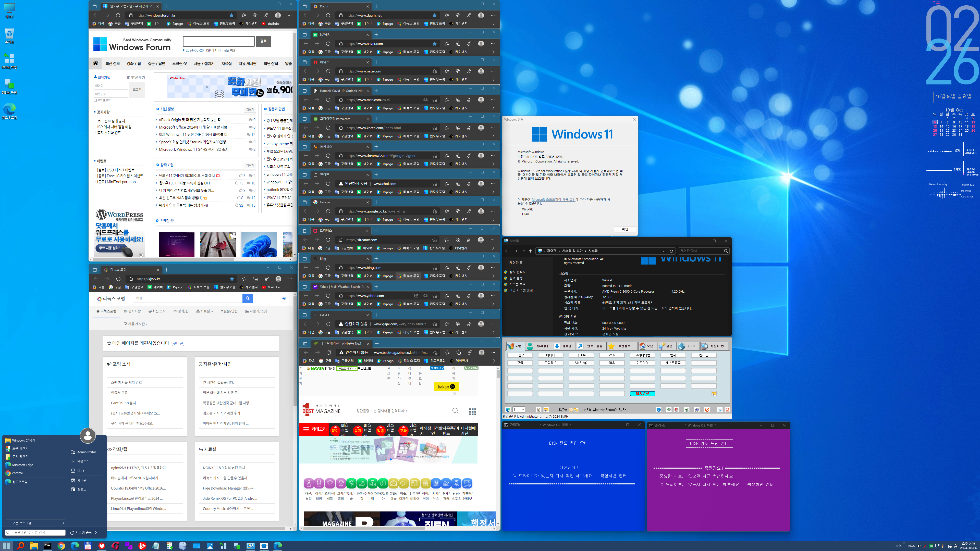The height and width of the screenshot is (551, 980).
Task: Click the help question mark icon in launcher
Action: pyautogui.click(x=658, y=409)
